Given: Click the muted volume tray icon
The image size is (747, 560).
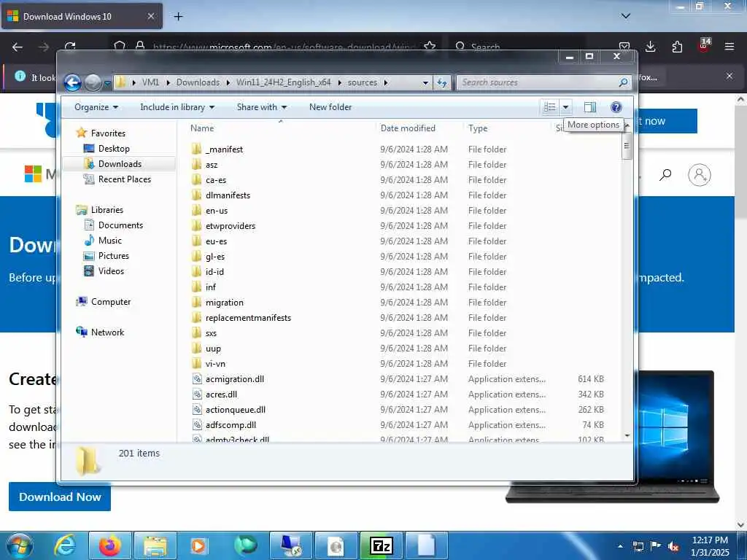Looking at the screenshot, I should click(x=673, y=547).
